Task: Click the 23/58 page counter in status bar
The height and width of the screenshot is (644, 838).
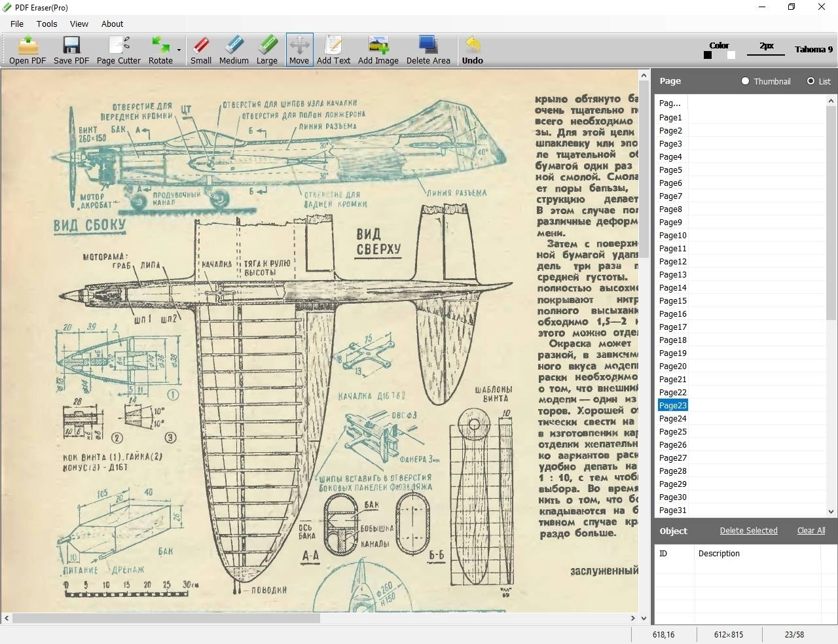Action: [x=794, y=635]
